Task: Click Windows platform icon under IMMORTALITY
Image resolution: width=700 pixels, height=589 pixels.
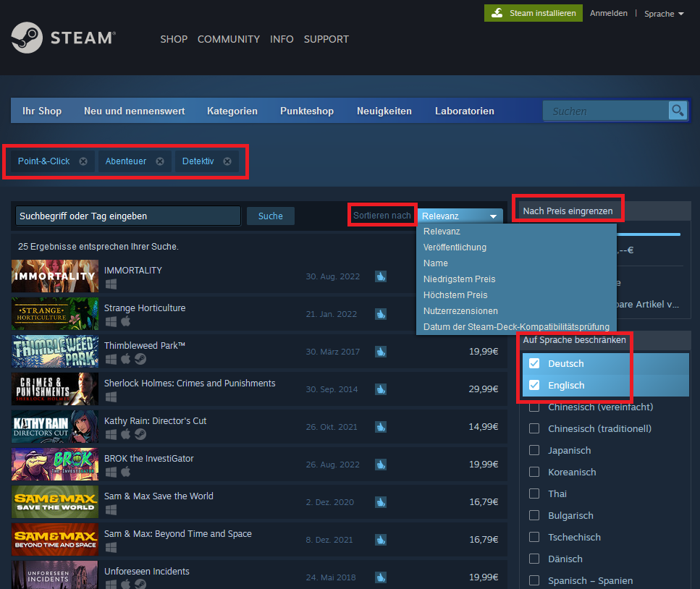Action: [111, 284]
